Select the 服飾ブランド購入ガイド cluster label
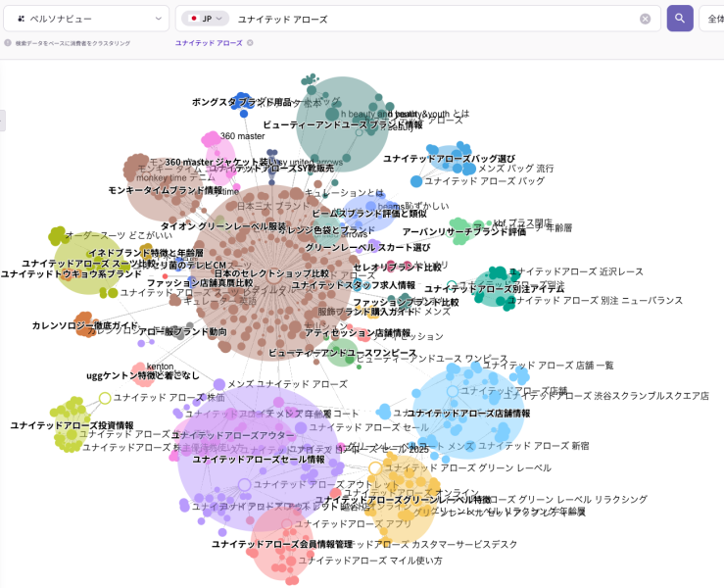Viewport: 724px width, 588px height. click(366, 312)
